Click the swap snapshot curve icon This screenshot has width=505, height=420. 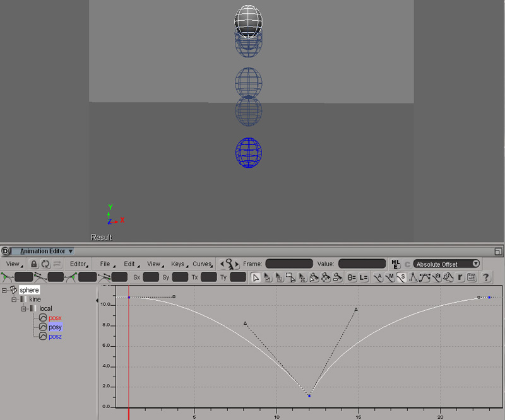click(x=448, y=277)
